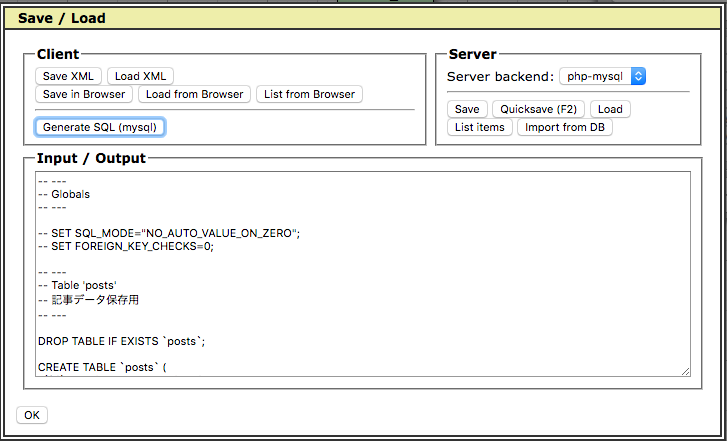Confirm the dialog with OK
The width and height of the screenshot is (727, 441).
[x=32, y=415]
